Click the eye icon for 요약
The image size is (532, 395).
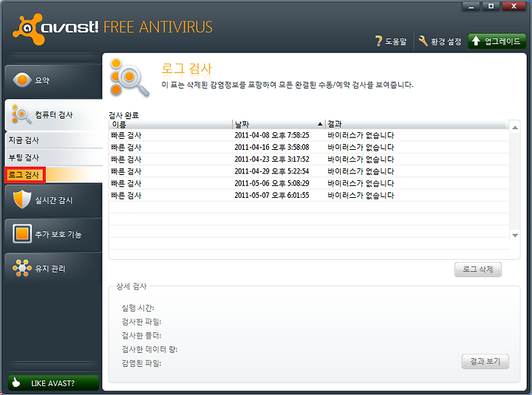click(21, 80)
